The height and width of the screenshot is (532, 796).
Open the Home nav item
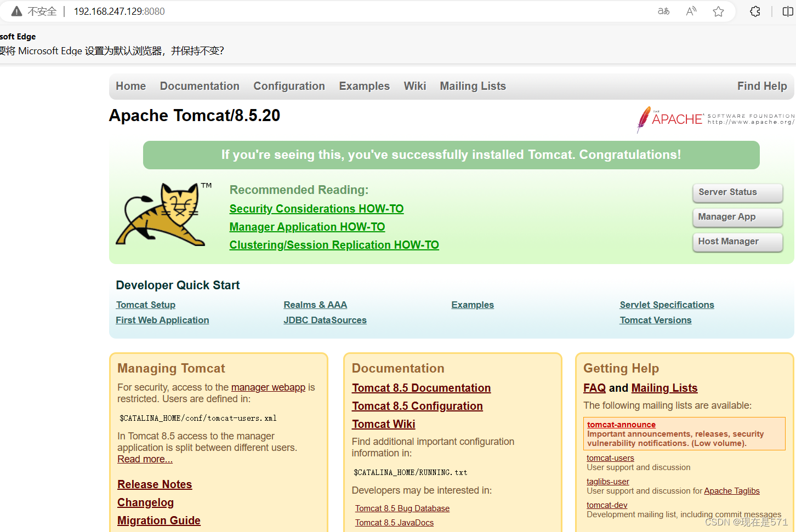pyautogui.click(x=130, y=86)
